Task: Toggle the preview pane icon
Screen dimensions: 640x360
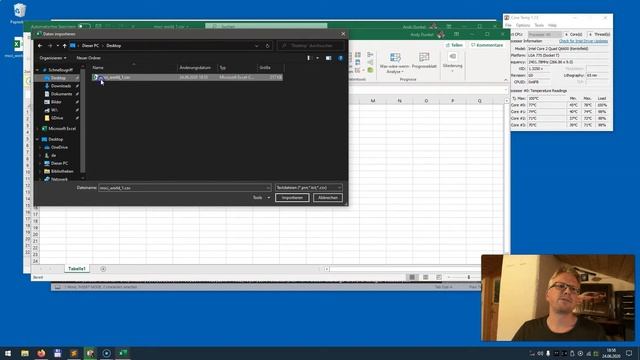Action: coord(329,58)
